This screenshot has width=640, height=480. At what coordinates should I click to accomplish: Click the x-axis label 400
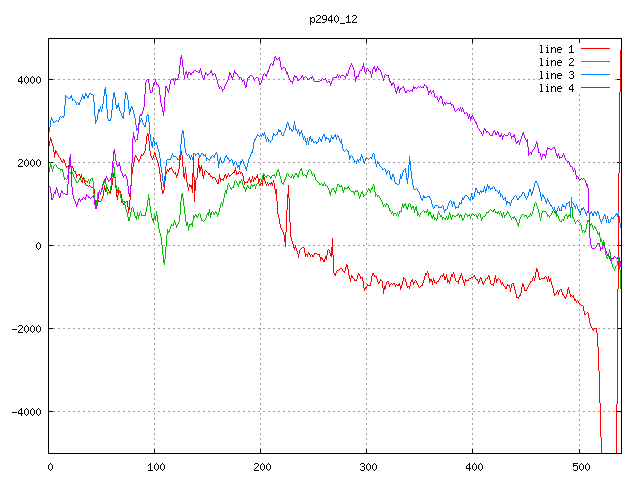pos(474,467)
